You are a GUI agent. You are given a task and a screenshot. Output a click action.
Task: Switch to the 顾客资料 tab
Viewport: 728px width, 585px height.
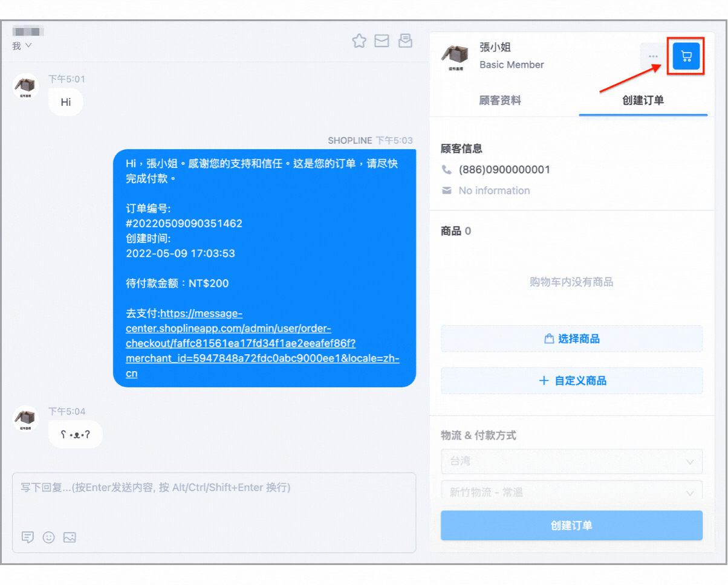tap(500, 100)
